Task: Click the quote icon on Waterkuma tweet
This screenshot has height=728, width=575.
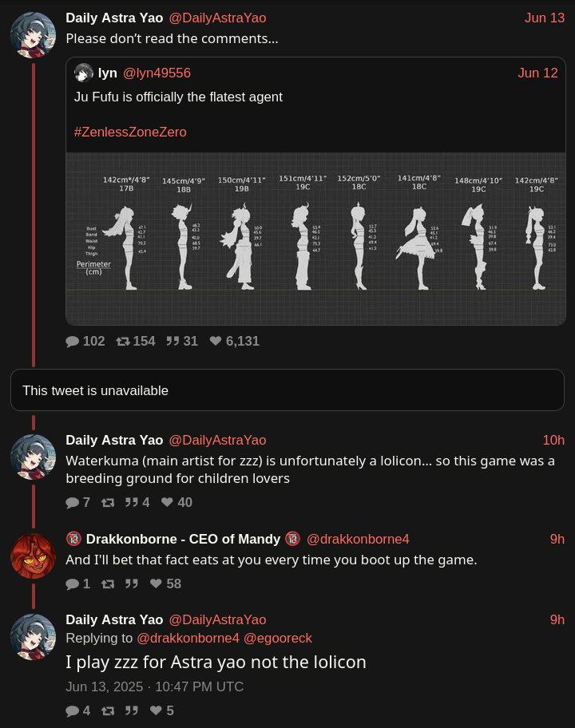Action: click(x=131, y=503)
